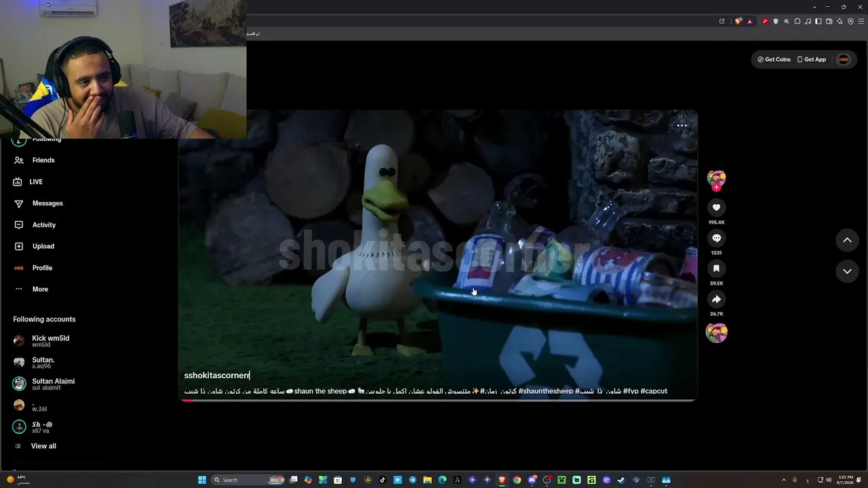
Task: Click the Friends people icon
Action: (x=19, y=160)
